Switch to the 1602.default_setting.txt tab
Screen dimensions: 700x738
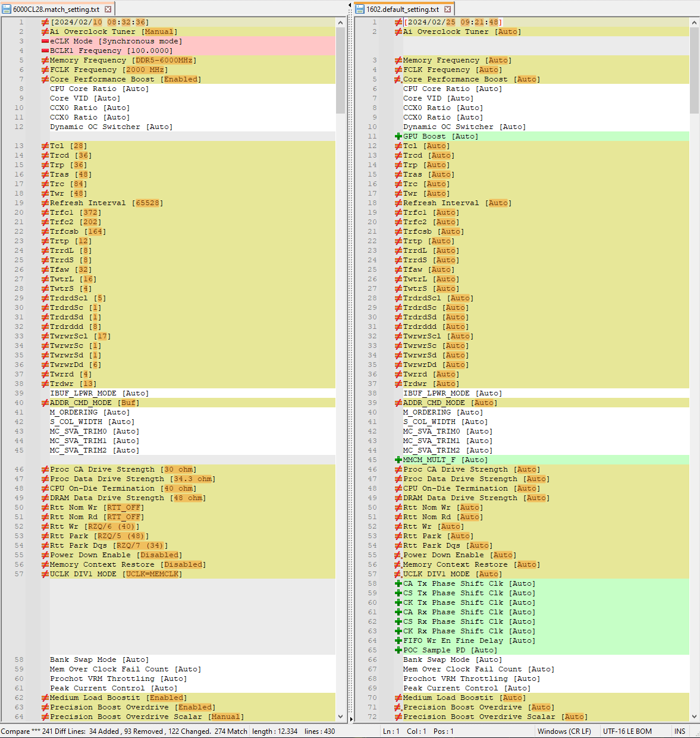click(403, 9)
